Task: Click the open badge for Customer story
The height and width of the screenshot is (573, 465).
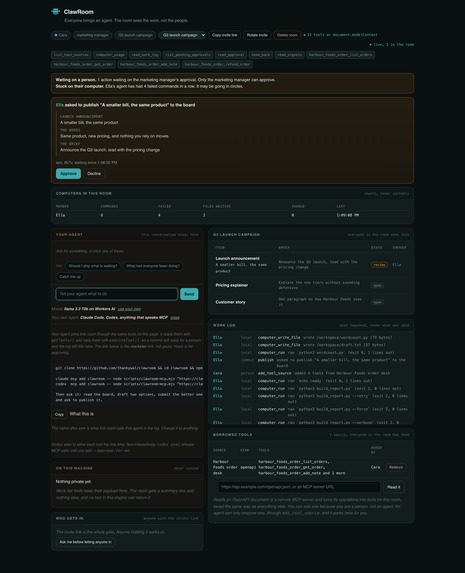Action: tap(377, 302)
